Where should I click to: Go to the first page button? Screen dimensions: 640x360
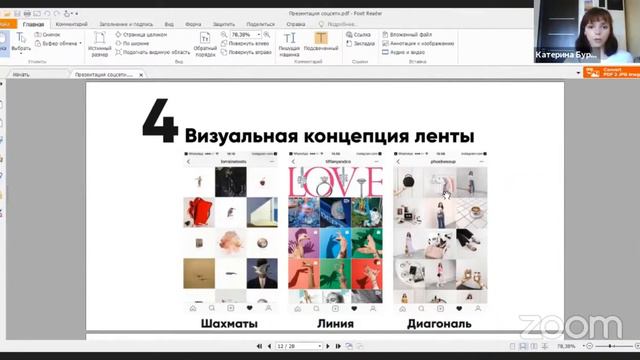click(x=259, y=346)
